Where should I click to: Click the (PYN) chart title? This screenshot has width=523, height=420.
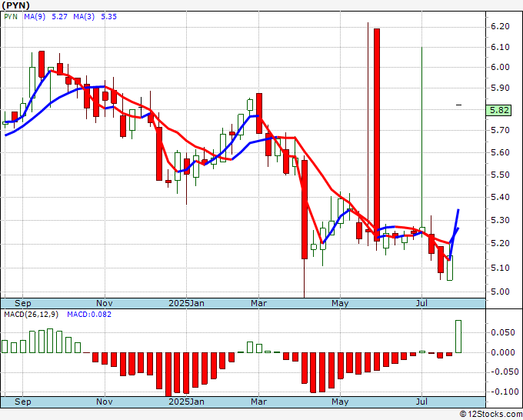point(15,5)
